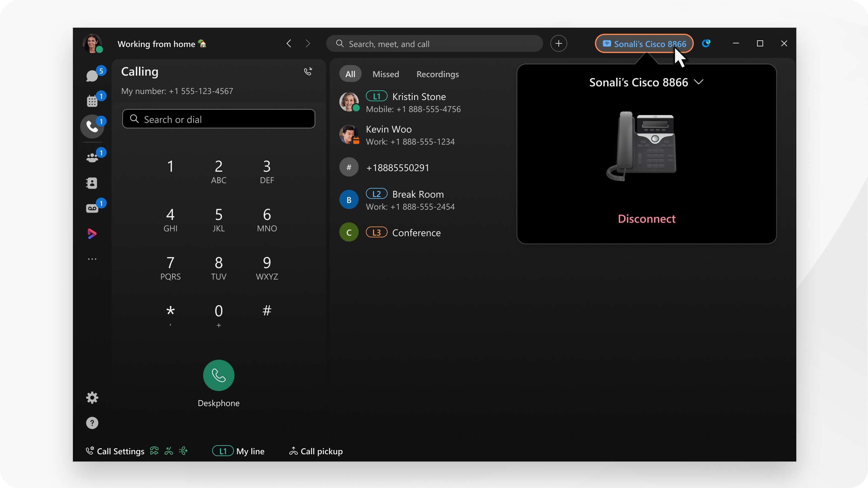868x488 pixels.
Task: Click Call pickup in the footer
Action: pos(316,451)
